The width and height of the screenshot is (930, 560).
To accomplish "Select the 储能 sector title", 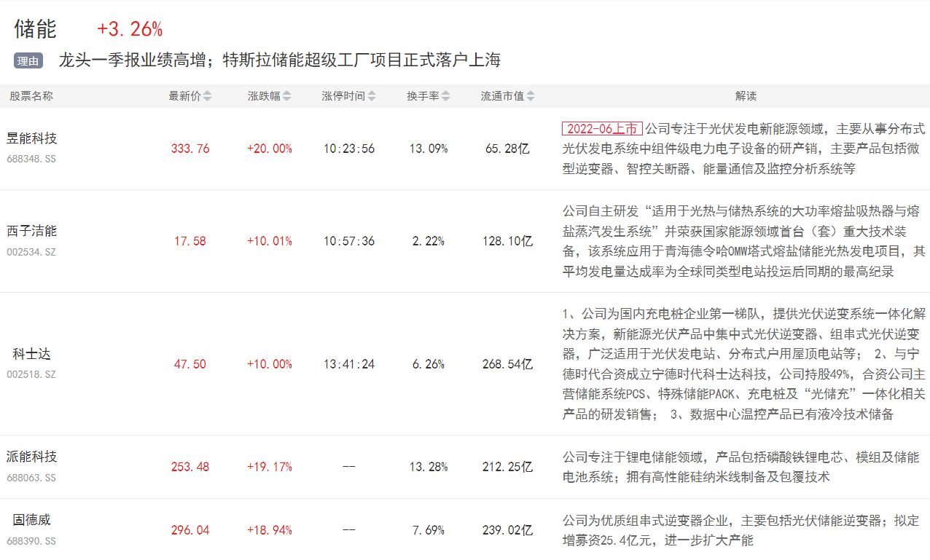I will point(35,29).
